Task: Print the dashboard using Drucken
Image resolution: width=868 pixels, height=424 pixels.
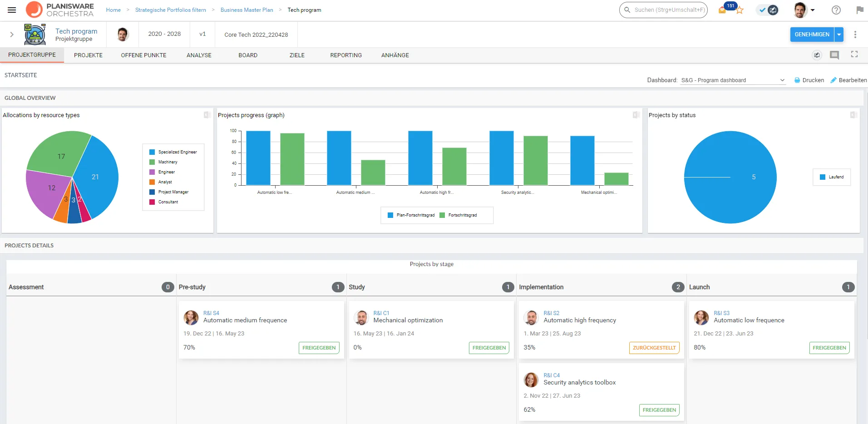Action: tap(809, 80)
